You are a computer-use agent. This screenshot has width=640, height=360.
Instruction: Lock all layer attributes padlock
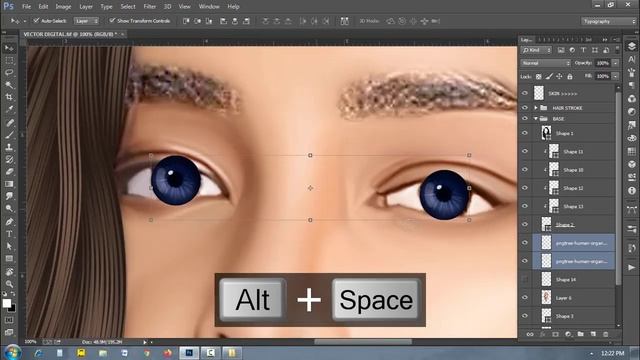point(570,76)
